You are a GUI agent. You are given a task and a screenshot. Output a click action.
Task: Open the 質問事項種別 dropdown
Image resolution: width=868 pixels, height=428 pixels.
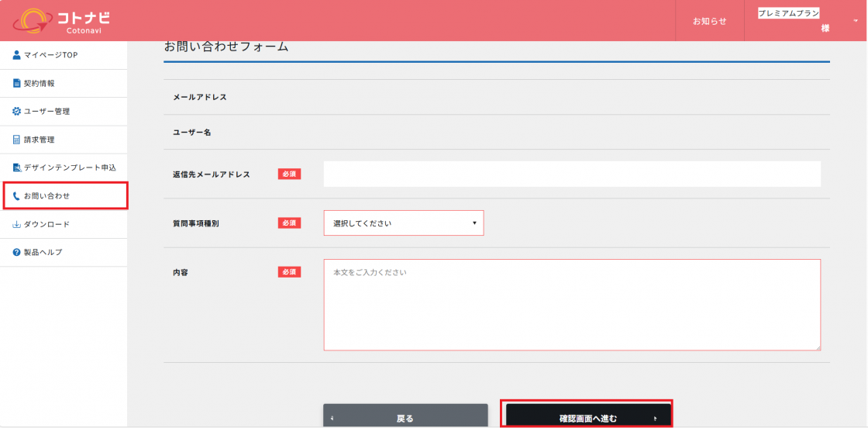[403, 223]
